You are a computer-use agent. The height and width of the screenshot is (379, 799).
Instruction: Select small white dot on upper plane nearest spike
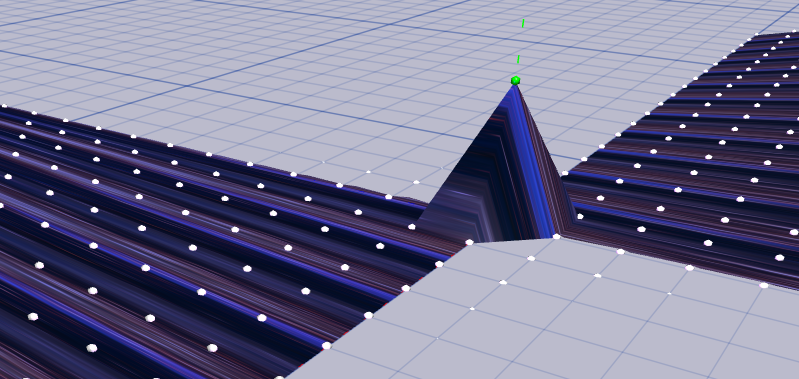coord(416,182)
